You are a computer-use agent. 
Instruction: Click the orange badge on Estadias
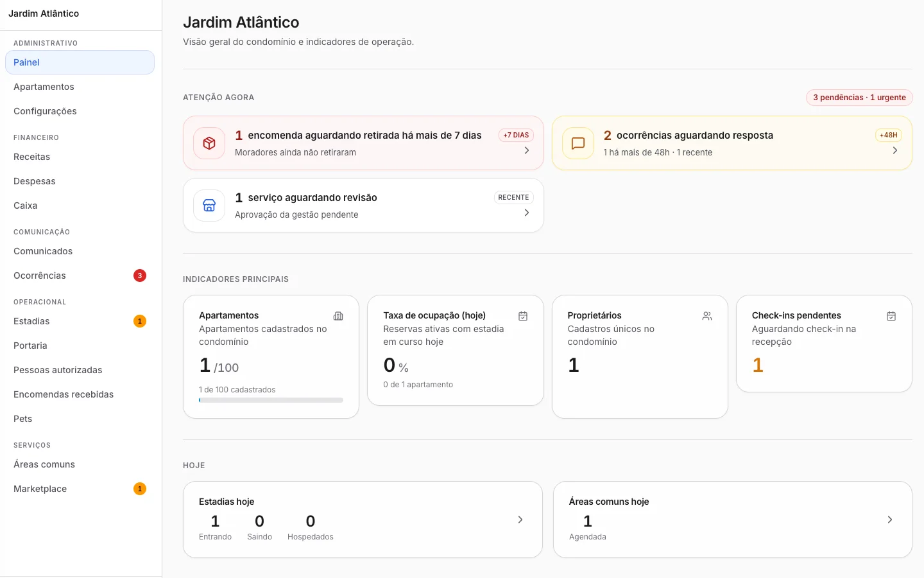pos(140,321)
